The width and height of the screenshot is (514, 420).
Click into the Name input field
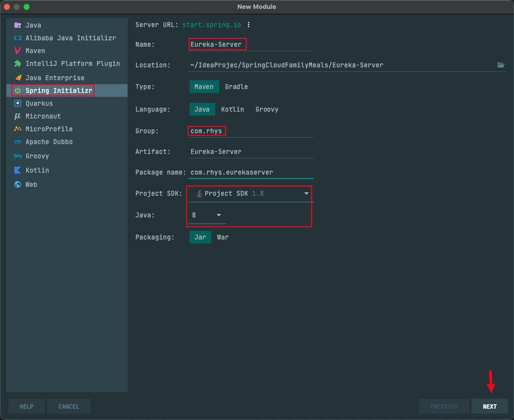[x=251, y=44]
